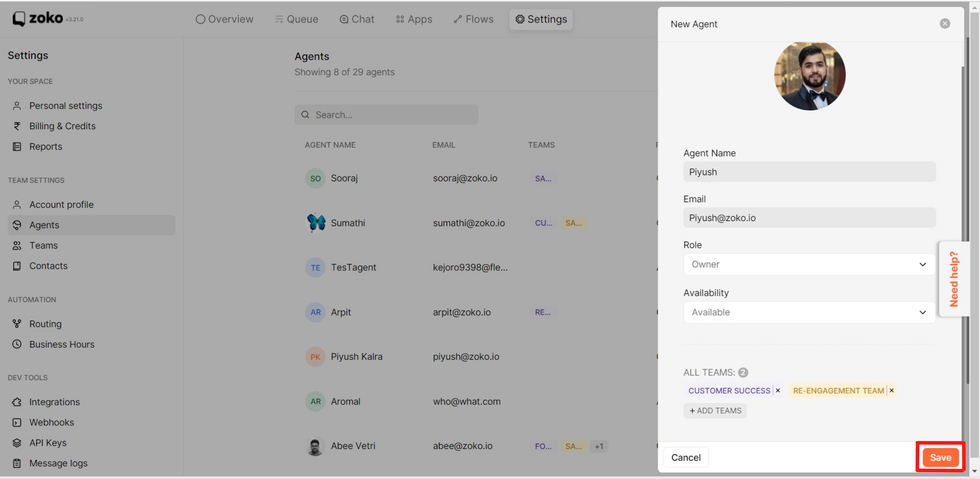Viewport: 980px width, 479px height.
Task: Click Abee Vetri's +1 teams badge
Action: (x=599, y=446)
